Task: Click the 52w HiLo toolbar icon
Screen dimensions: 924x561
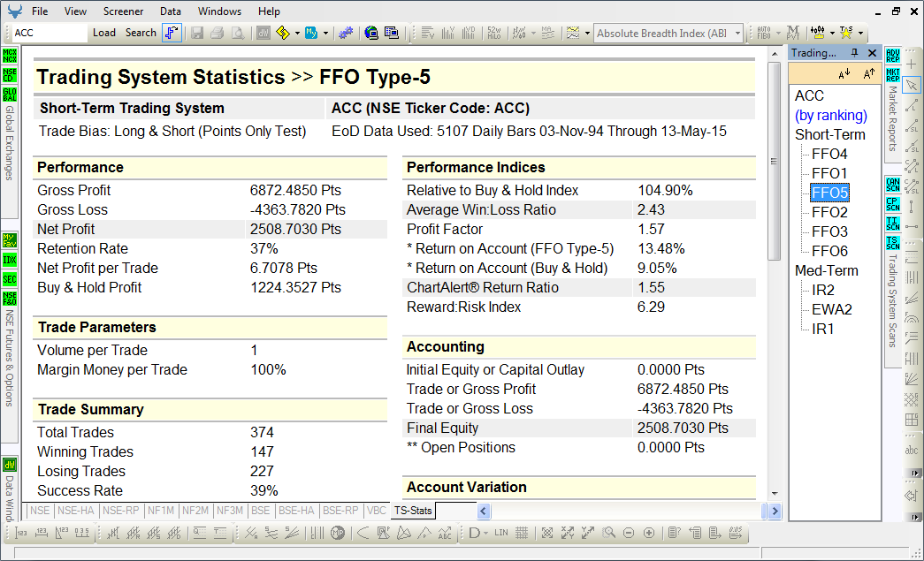Action: click(493, 33)
